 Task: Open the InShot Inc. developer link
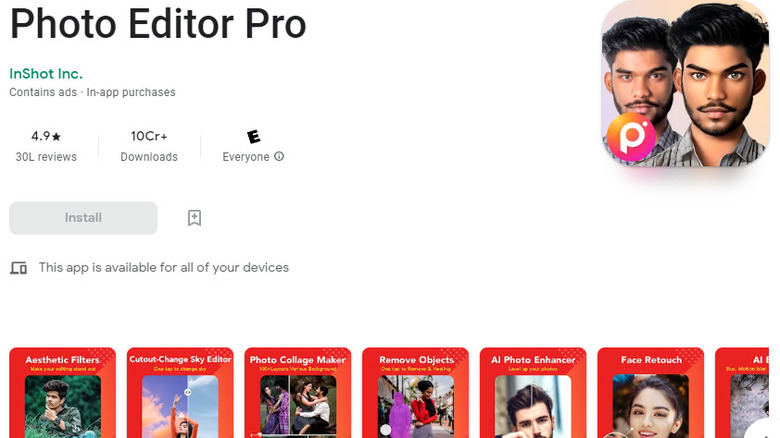click(46, 74)
